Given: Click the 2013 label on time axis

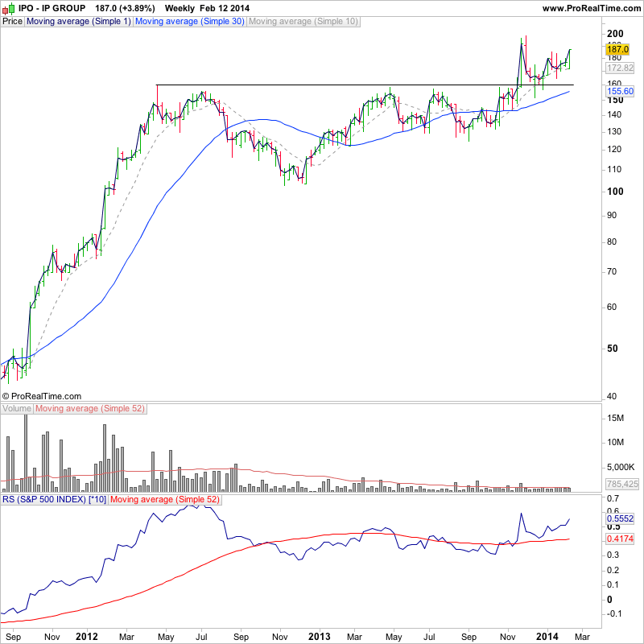Looking at the screenshot, I should 319,637.
